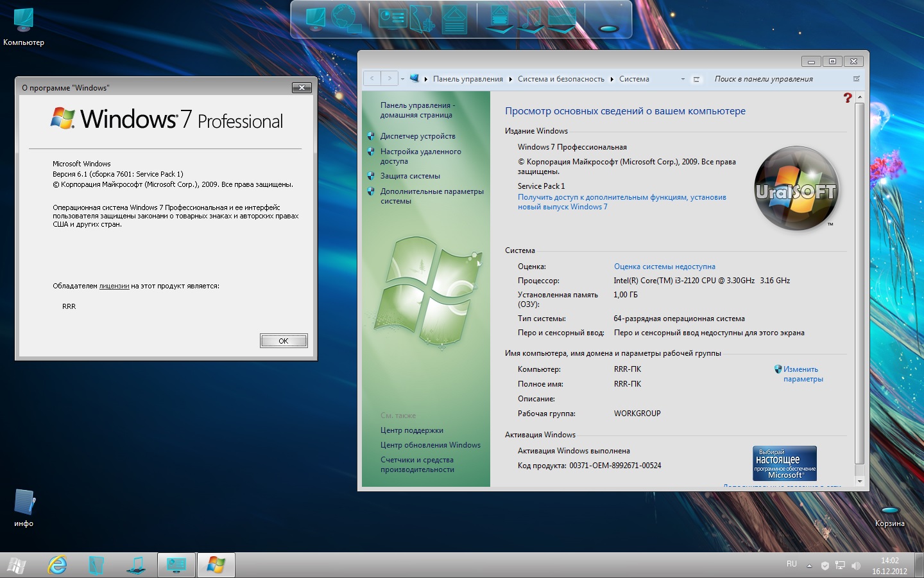This screenshot has width=924, height=578.
Task: Open the pictures library icon in top dock
Action: 561,19
